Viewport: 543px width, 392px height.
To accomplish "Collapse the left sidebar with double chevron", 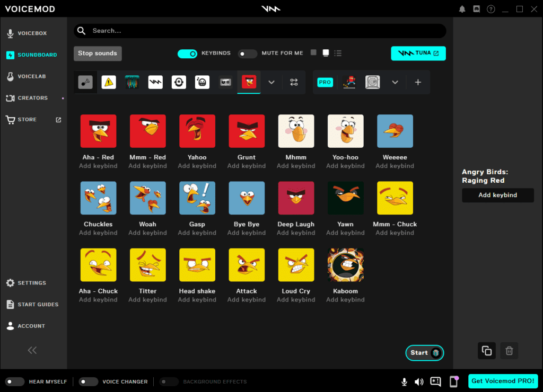I will click(32, 351).
